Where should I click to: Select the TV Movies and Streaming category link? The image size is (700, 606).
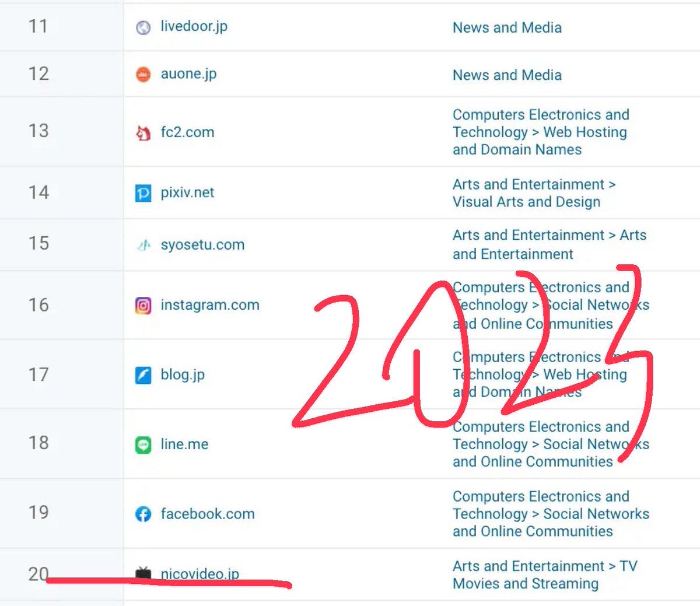545,575
